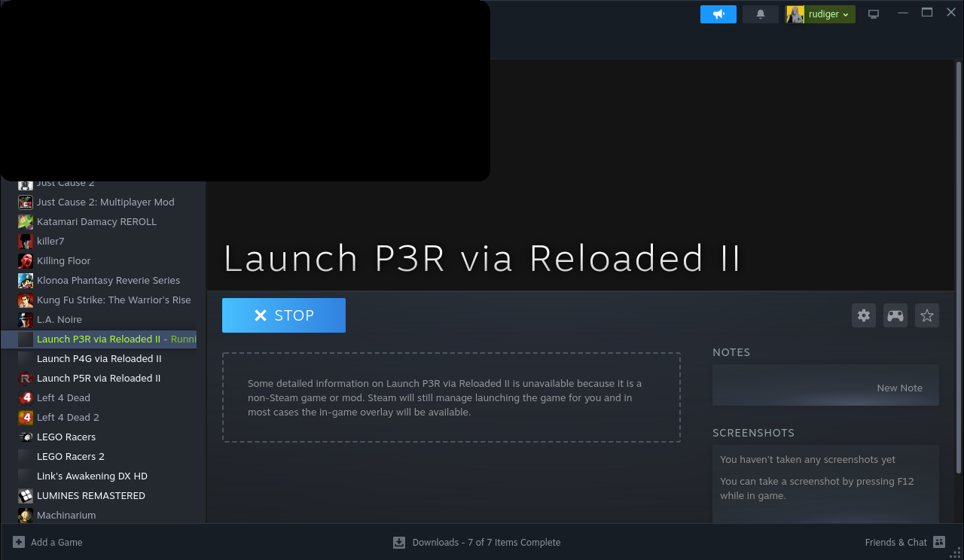Click the NOTES section heading
Image resolution: width=964 pixels, height=560 pixels.
click(x=731, y=352)
